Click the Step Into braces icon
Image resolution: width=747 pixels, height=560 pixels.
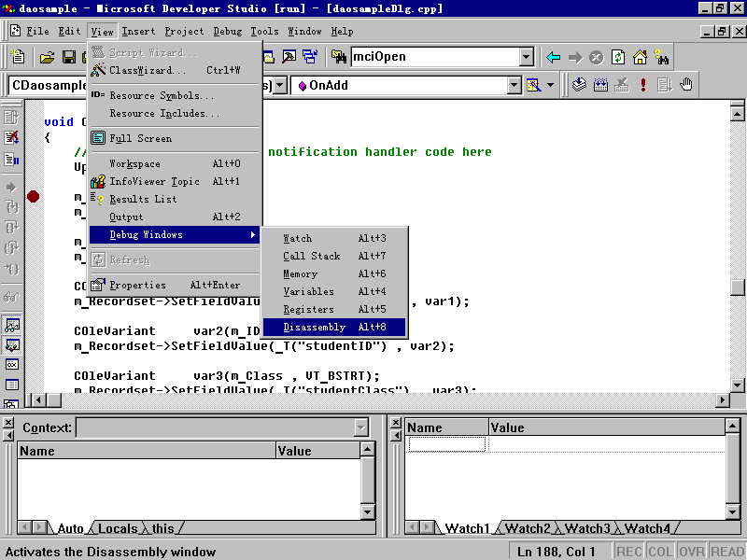coord(11,206)
